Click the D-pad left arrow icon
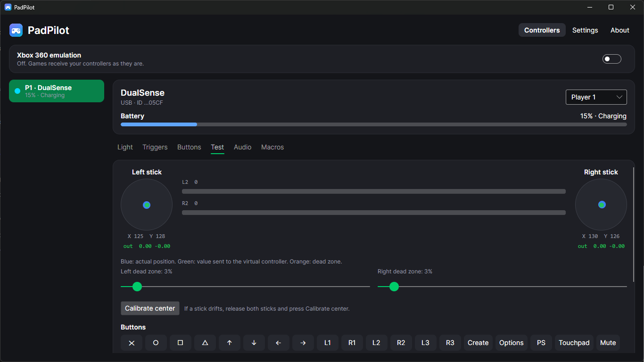 coord(279,343)
